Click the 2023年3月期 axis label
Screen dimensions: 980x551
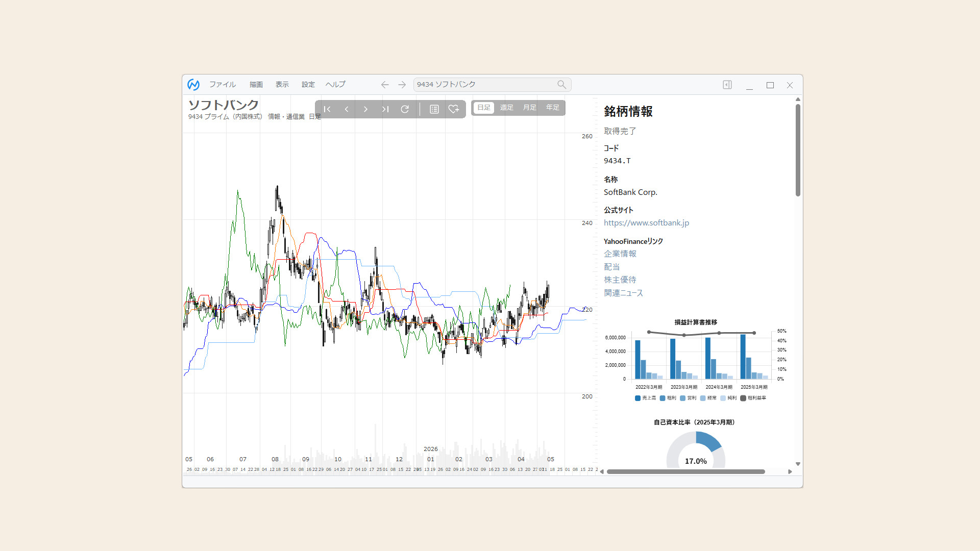tap(684, 387)
